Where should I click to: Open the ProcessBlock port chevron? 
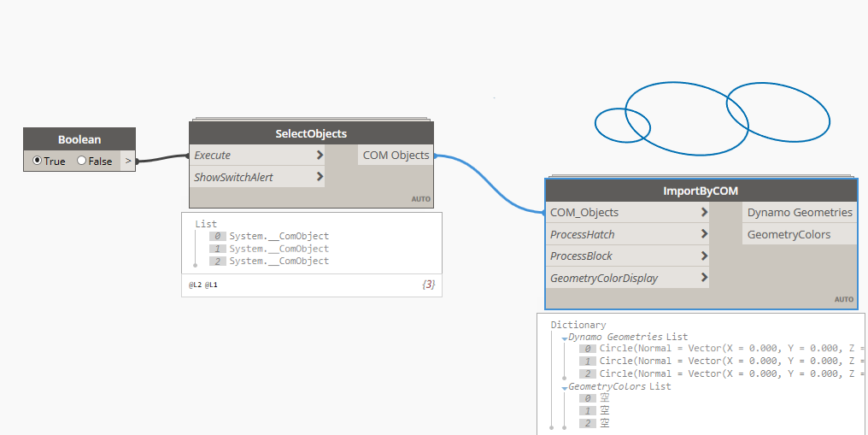tap(704, 256)
